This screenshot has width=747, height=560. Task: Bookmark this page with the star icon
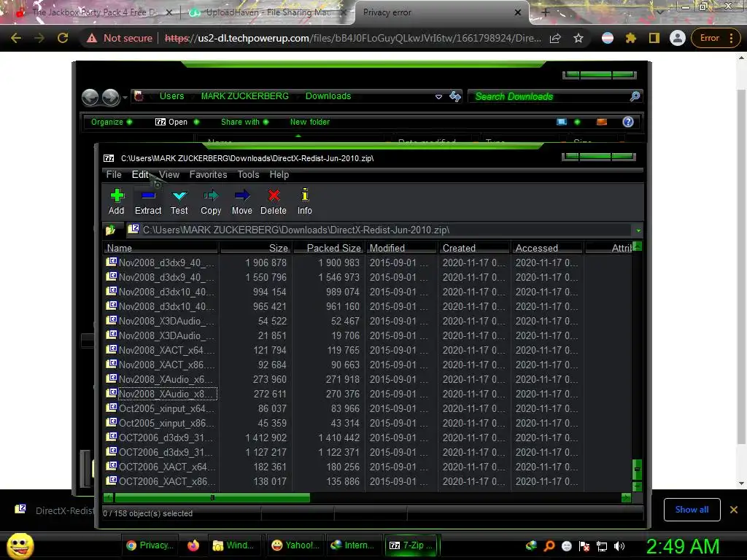[578, 38]
